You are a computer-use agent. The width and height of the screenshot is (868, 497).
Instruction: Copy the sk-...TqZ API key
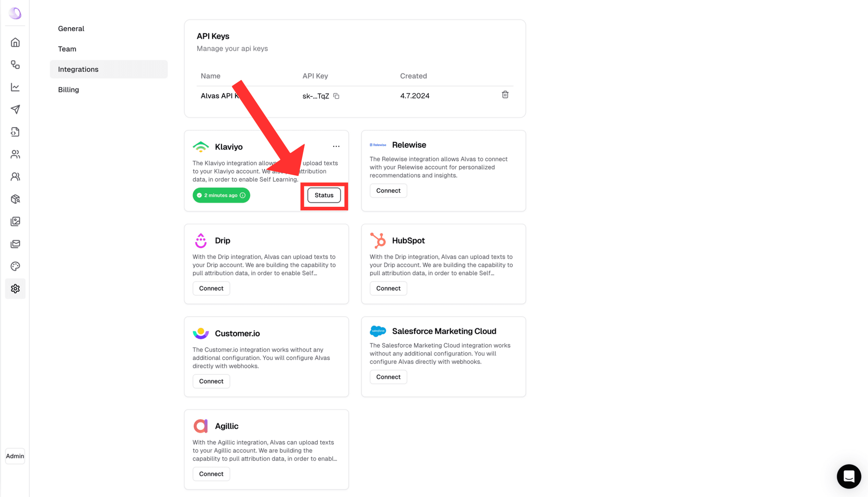336,96
